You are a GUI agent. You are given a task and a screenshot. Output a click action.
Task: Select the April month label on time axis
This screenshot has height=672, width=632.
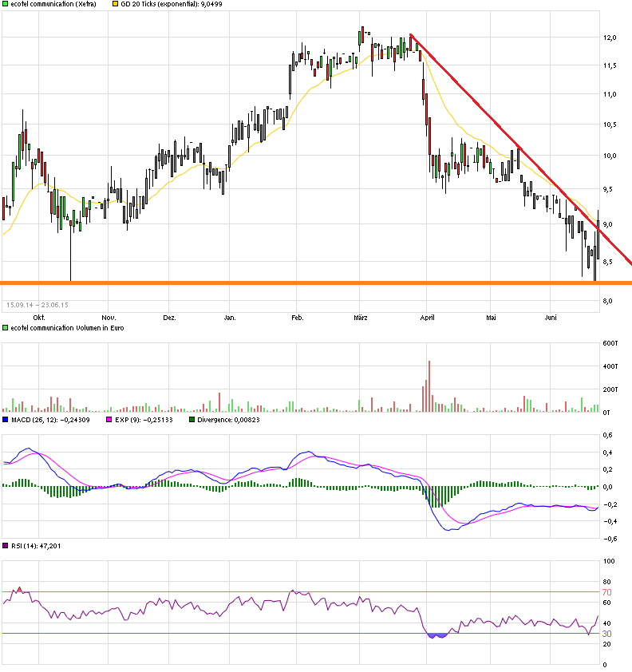427,318
